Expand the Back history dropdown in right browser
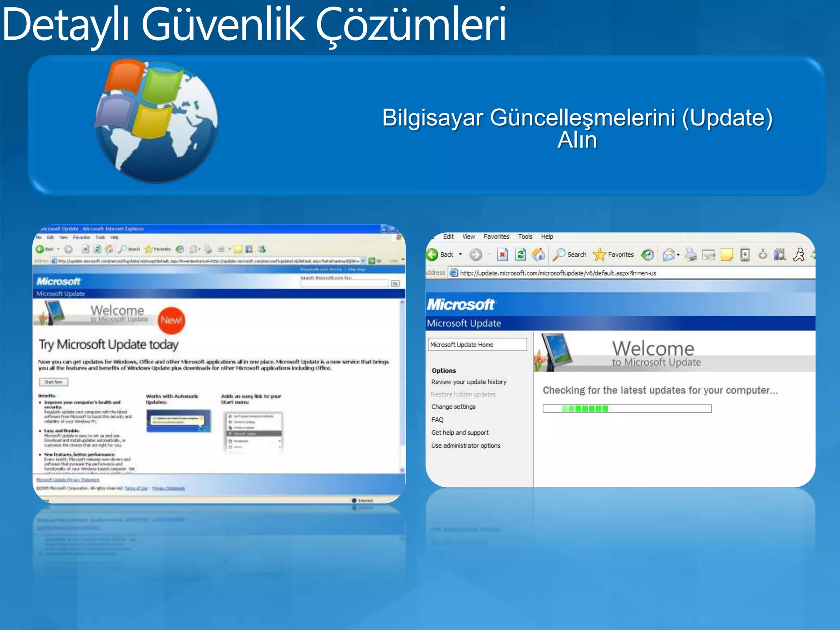 click(x=460, y=255)
